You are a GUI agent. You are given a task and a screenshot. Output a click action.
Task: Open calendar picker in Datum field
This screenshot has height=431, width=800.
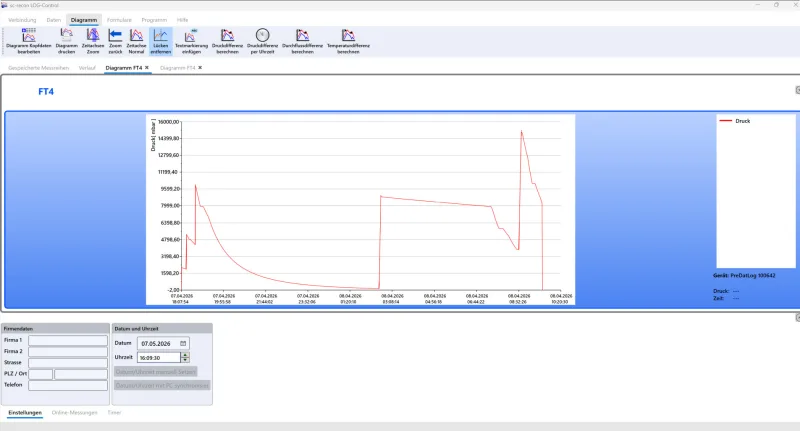coord(183,344)
